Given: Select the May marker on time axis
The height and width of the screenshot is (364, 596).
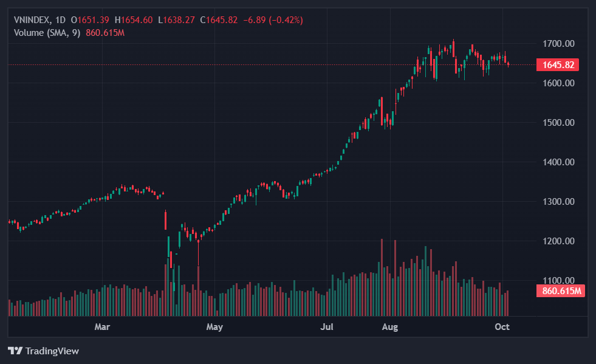Looking at the screenshot, I should click(x=214, y=327).
